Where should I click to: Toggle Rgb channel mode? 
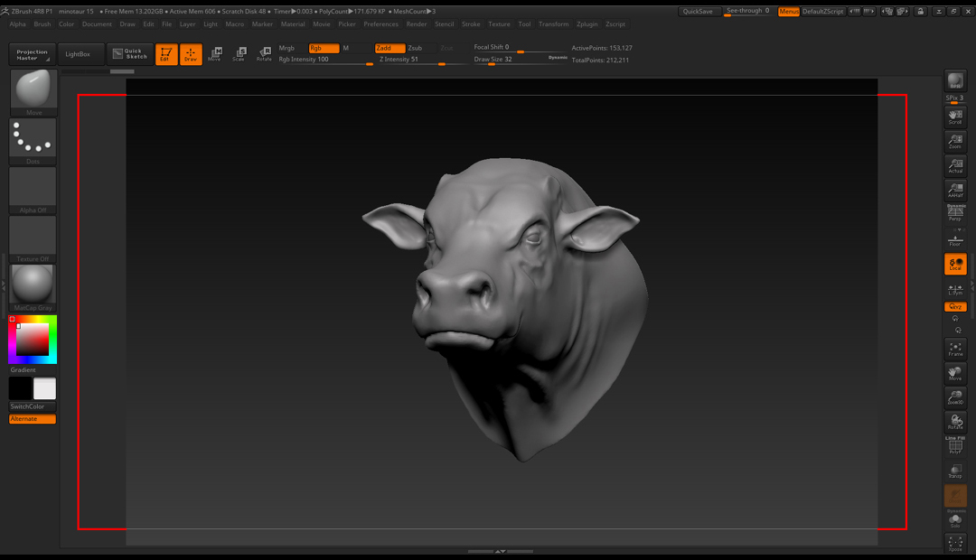[324, 48]
